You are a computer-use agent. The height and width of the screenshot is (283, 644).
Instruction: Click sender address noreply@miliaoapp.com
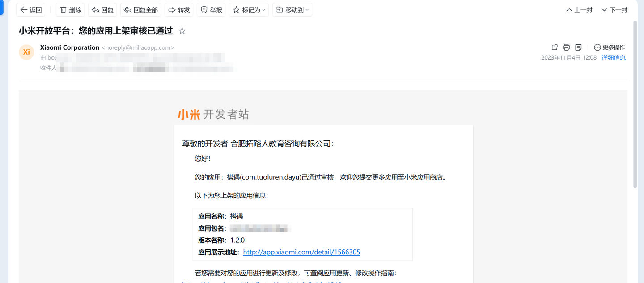138,47
